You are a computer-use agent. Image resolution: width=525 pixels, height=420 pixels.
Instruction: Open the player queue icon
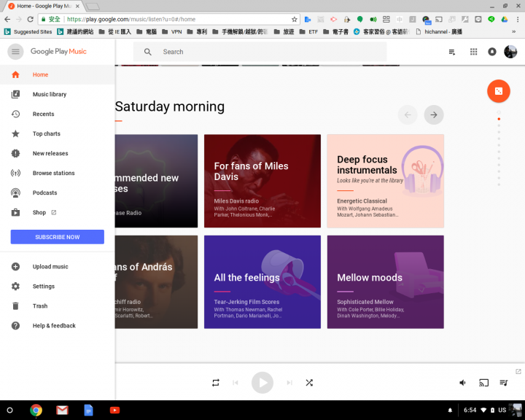tap(504, 383)
